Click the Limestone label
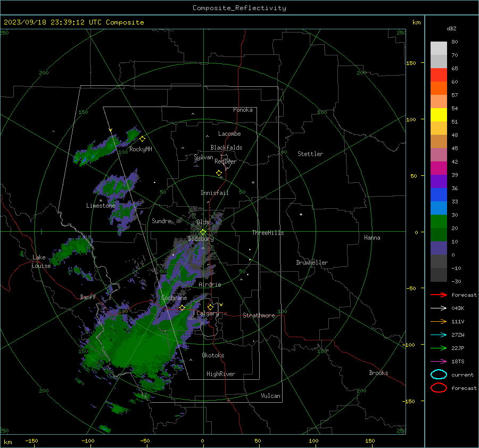 coord(101,206)
